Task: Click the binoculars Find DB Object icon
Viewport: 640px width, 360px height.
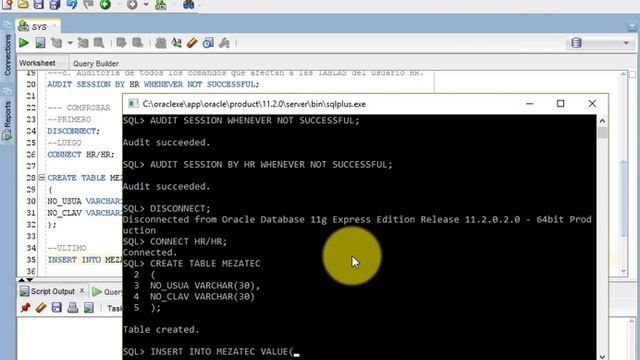Action: pos(189,4)
